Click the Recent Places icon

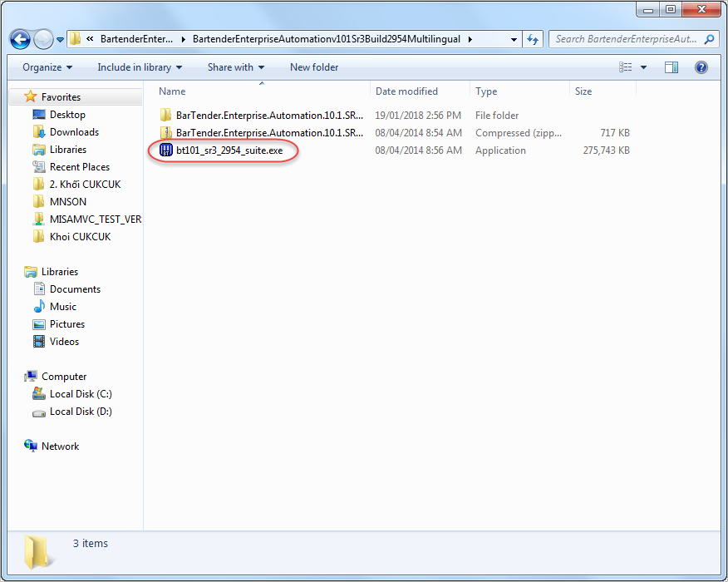pos(39,167)
